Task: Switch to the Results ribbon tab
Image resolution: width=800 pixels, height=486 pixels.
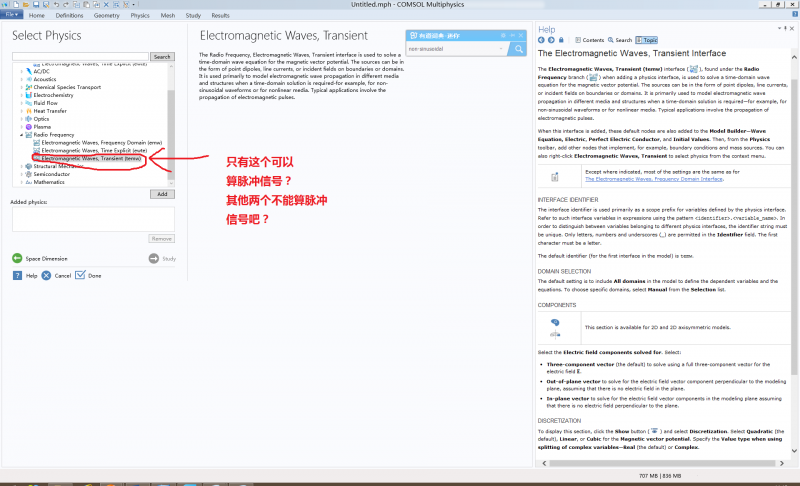Action: [x=220, y=15]
